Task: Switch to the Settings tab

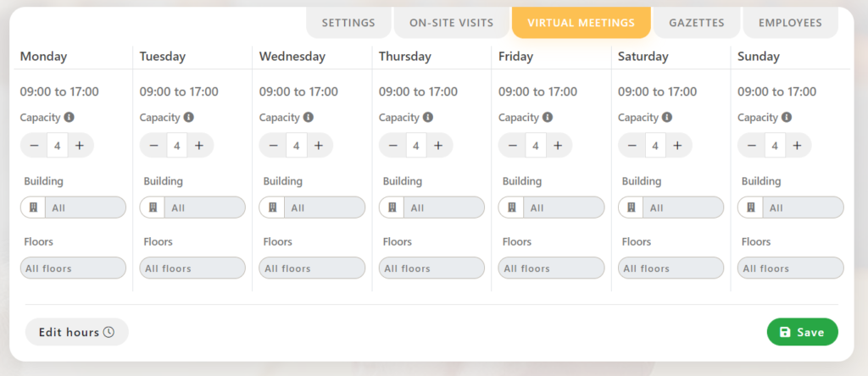Action: pyautogui.click(x=348, y=23)
